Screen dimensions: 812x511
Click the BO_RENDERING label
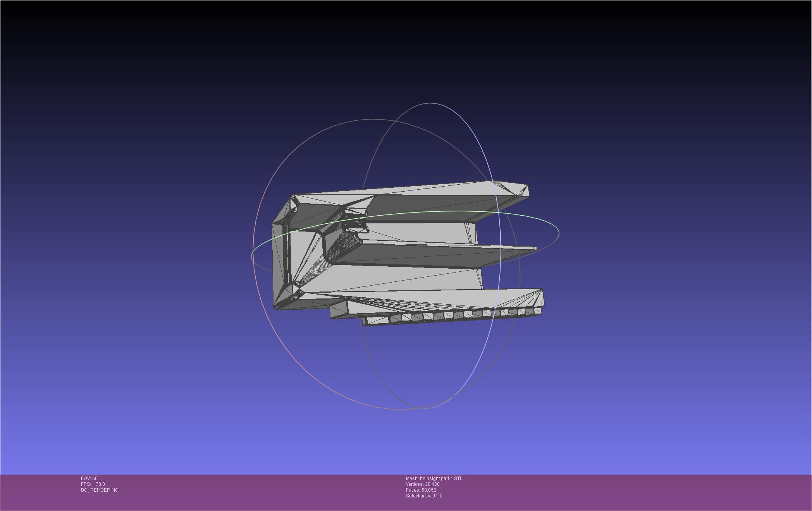point(100,490)
